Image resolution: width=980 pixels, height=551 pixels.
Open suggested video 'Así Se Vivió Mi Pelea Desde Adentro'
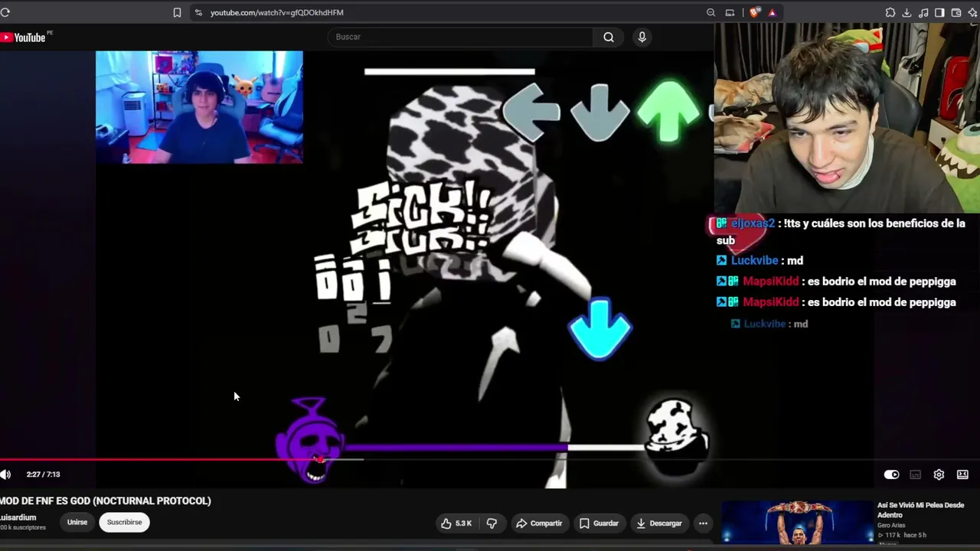click(921, 510)
